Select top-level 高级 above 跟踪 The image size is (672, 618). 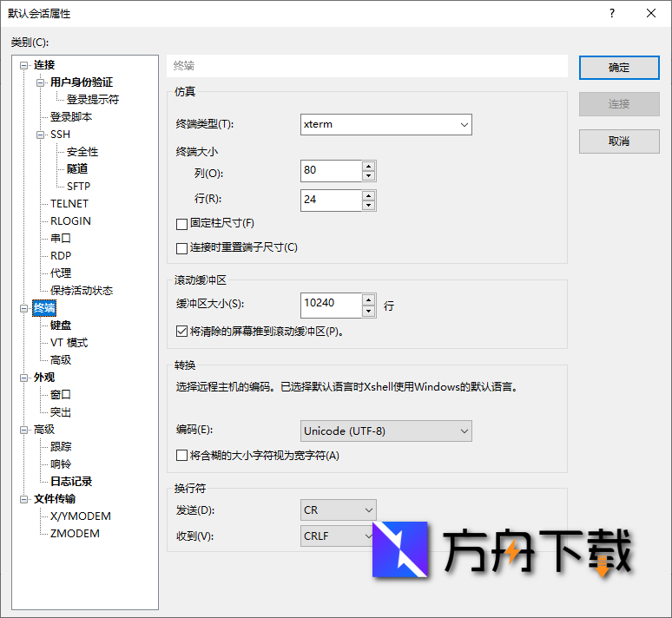pos(44,430)
